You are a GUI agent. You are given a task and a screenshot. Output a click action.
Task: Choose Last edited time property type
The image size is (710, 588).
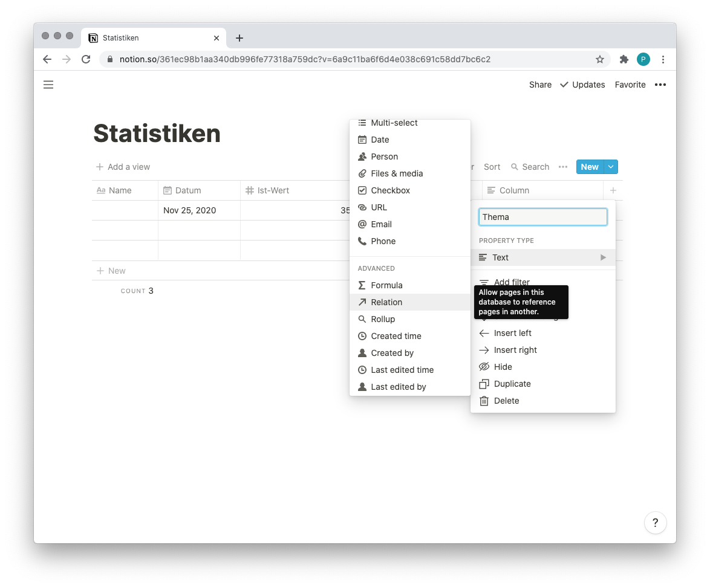coord(410,370)
